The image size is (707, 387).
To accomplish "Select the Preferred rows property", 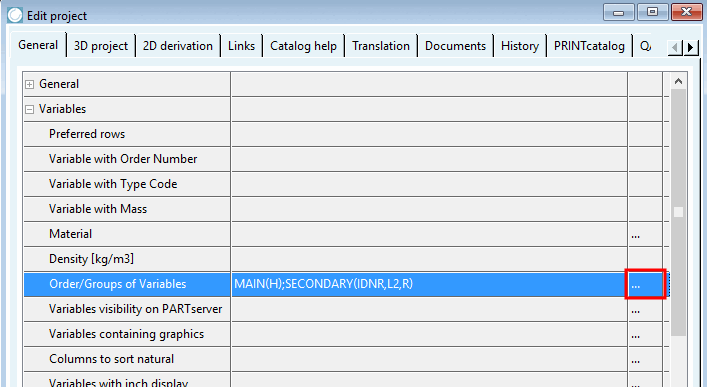I will click(127, 134).
